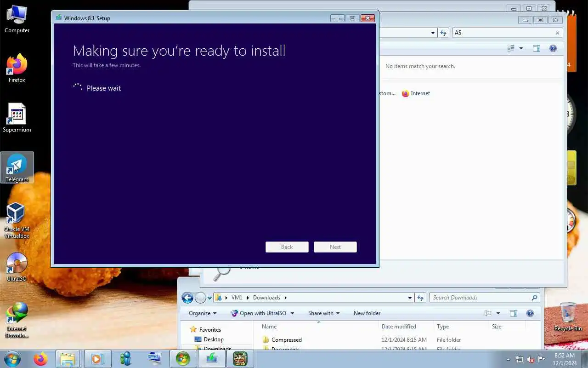Toggle preview pane in Downloads window
The width and height of the screenshot is (588, 368).
point(514,313)
